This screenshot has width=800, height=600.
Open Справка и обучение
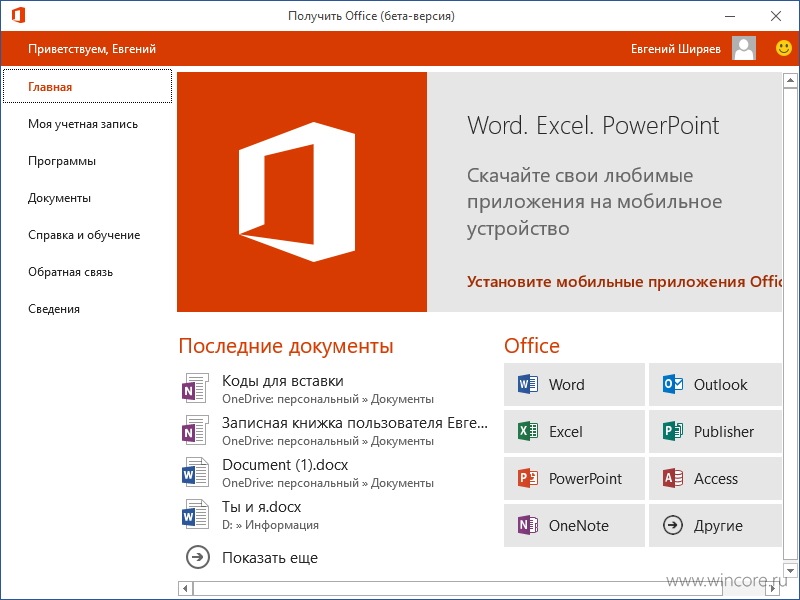click(84, 235)
